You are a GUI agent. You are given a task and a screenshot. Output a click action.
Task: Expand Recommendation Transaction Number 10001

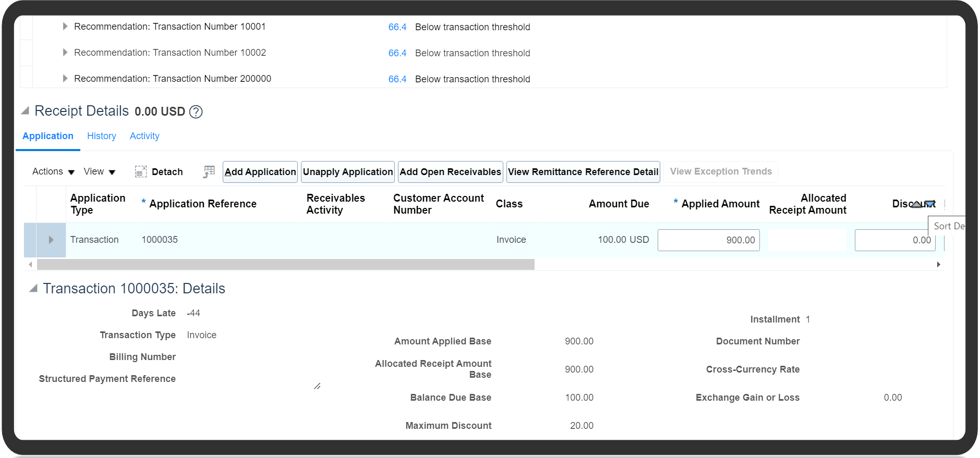pos(65,26)
